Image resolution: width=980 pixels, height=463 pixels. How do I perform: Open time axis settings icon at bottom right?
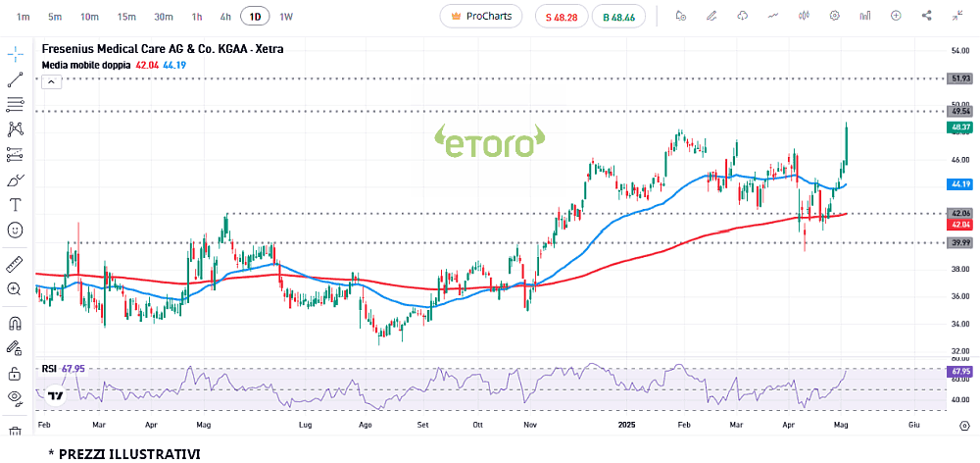click(x=964, y=426)
